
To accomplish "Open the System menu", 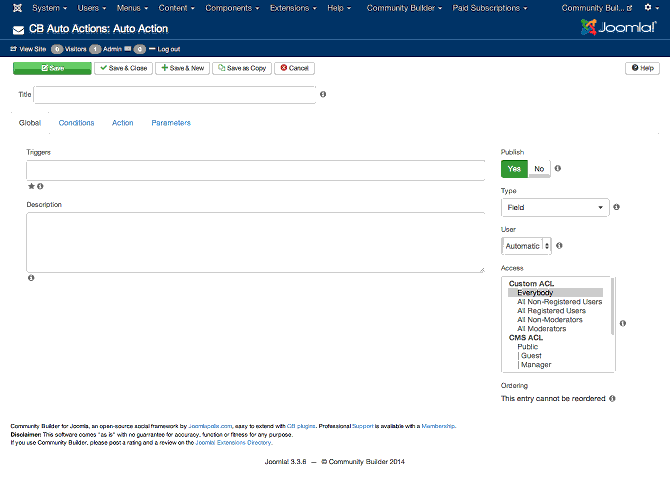I will pyautogui.click(x=49, y=8).
